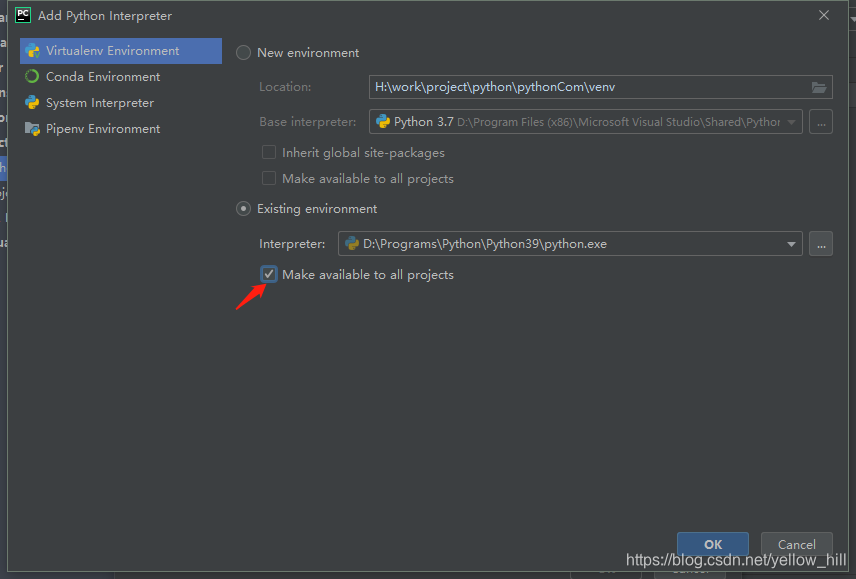Open the folder browser for Location

(817, 87)
